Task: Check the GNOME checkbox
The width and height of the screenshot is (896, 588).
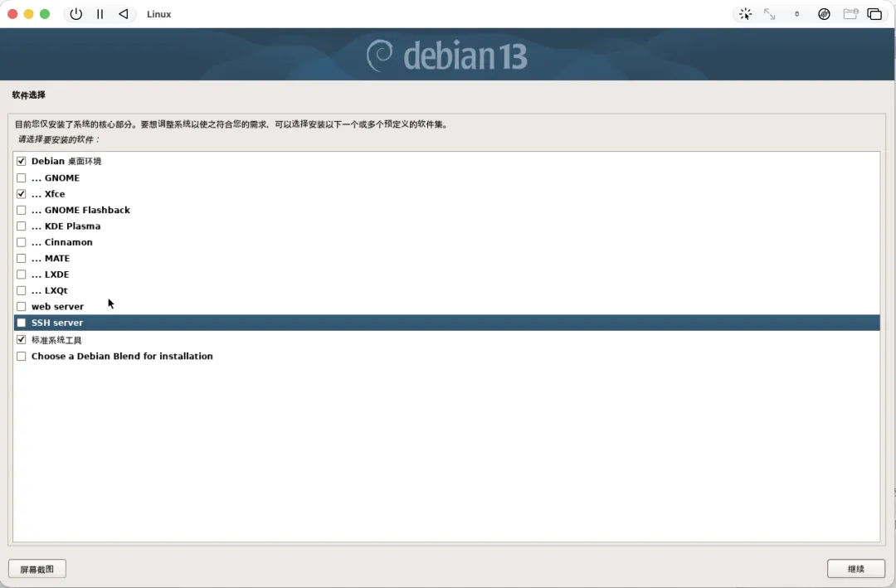Action: tap(21, 177)
